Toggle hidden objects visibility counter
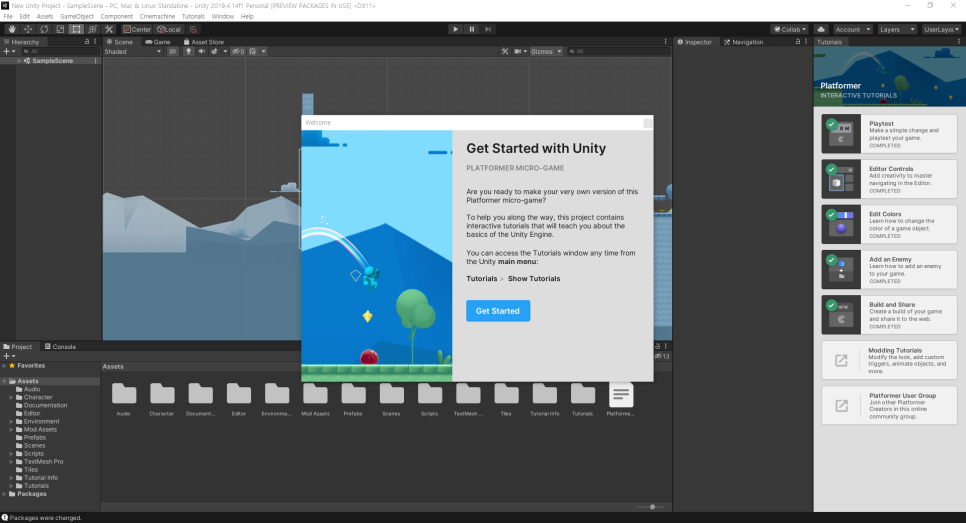 tap(238, 51)
